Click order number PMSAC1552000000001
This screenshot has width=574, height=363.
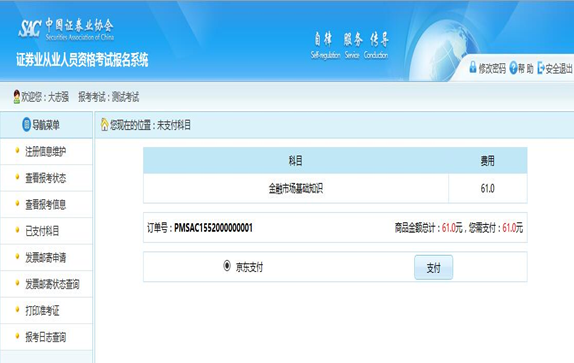[x=213, y=228]
